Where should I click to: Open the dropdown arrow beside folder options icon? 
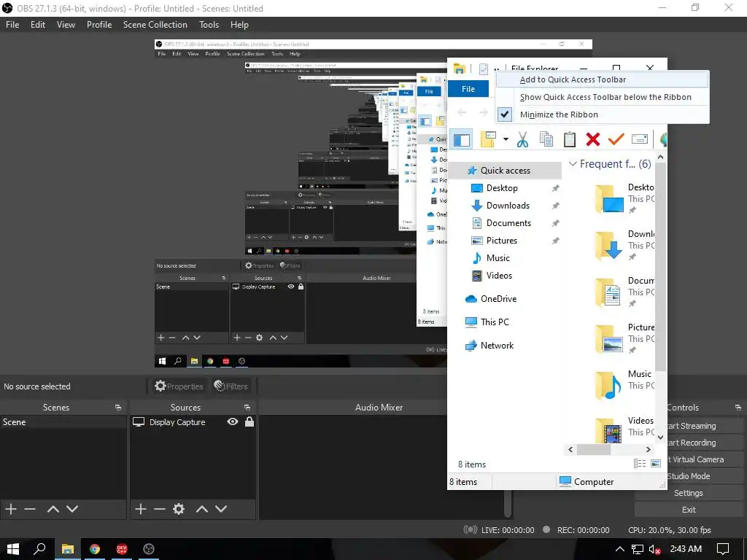tap(506, 139)
